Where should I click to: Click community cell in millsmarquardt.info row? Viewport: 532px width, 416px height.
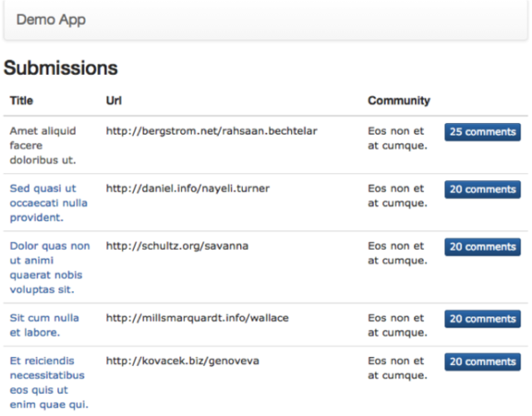click(398, 325)
